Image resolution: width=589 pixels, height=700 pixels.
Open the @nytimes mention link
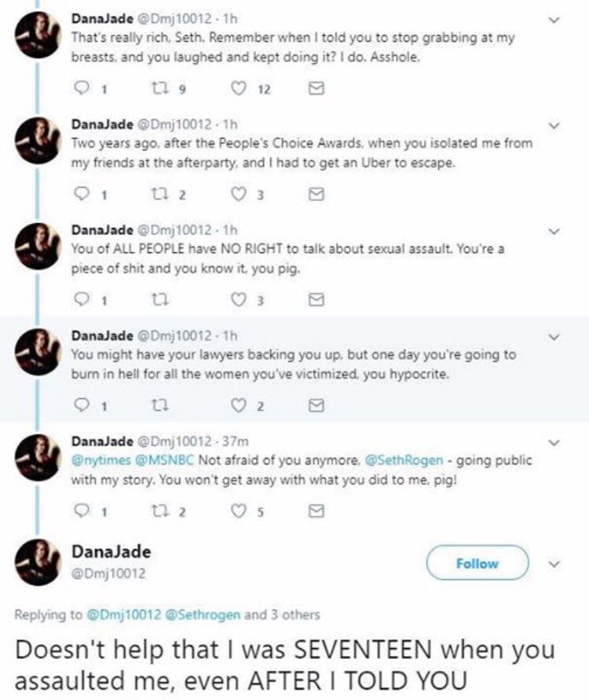(x=101, y=460)
